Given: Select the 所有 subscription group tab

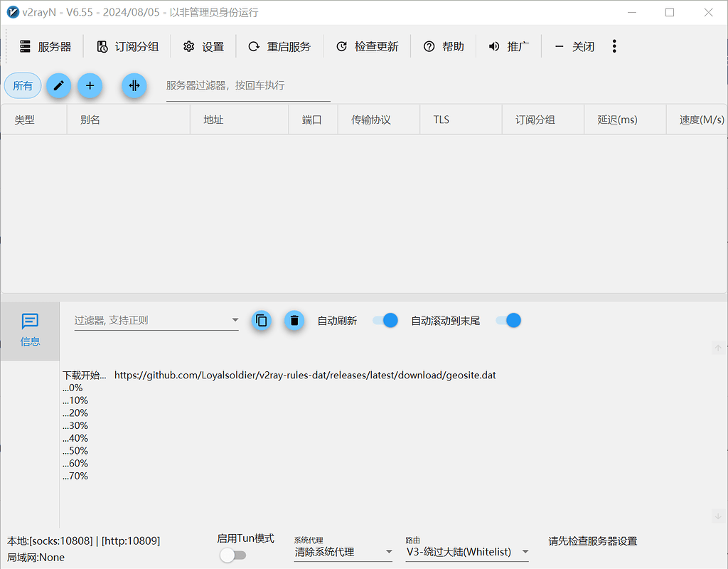Looking at the screenshot, I should [x=23, y=85].
